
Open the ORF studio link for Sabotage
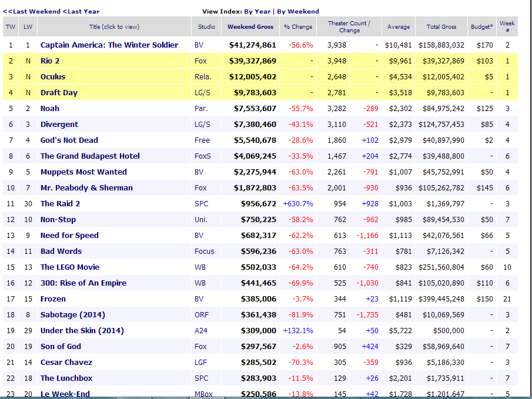202,315
